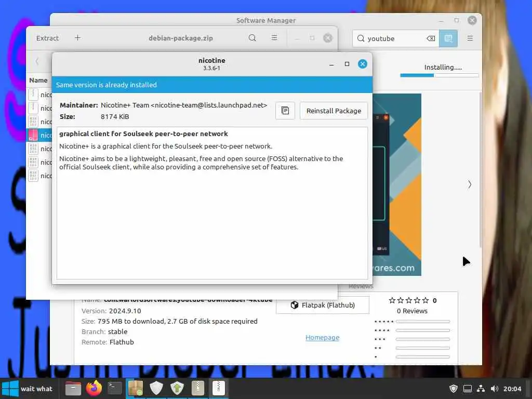Open the Homepage link

click(x=322, y=338)
